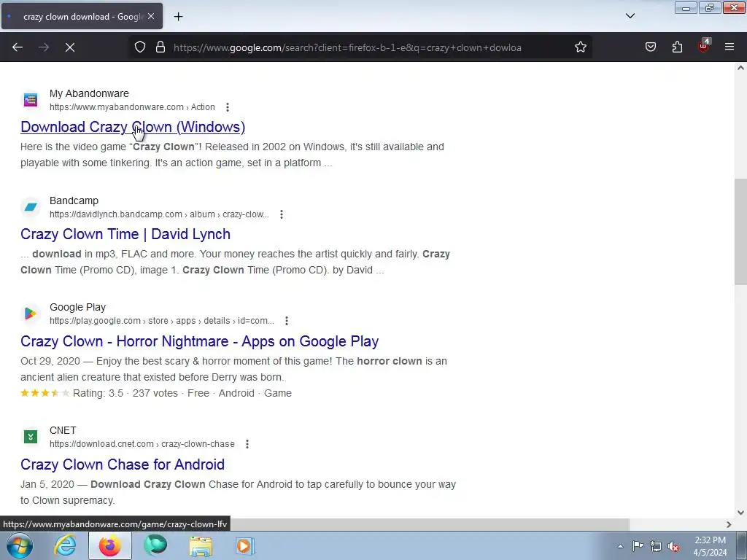747x560 pixels.
Task: Click the vertical scrollbar thumb
Action: [740, 231]
